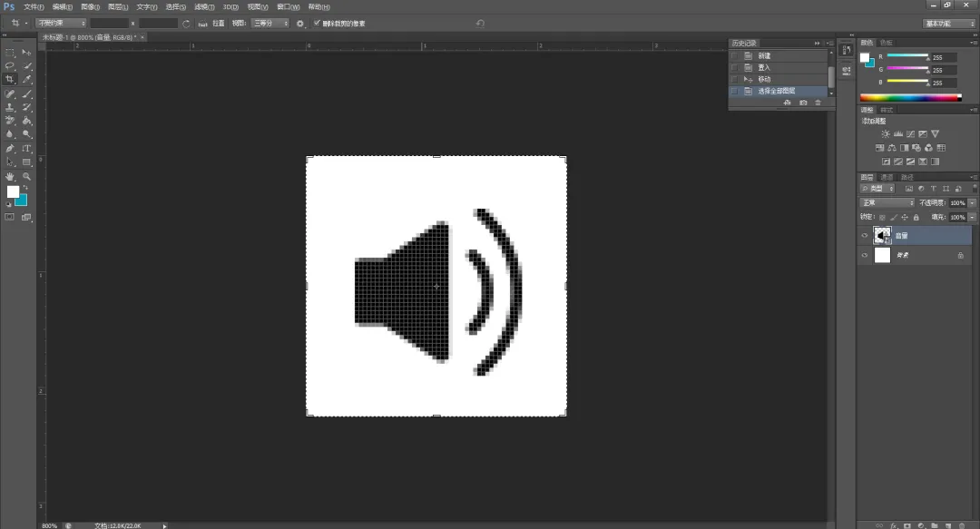Open the 编辑 menu
980x529 pixels.
pyautogui.click(x=63, y=7)
